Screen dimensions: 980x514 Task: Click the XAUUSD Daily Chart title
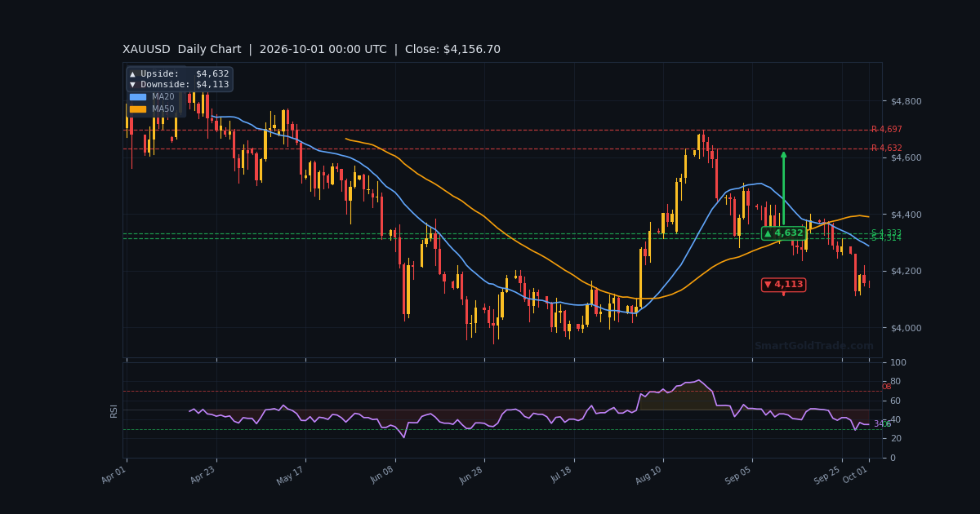(182, 50)
